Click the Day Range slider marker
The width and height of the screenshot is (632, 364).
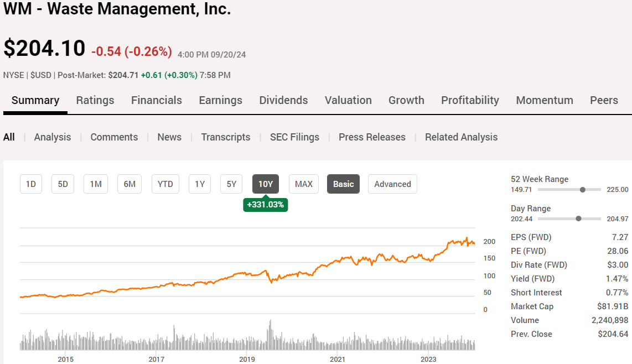click(578, 219)
